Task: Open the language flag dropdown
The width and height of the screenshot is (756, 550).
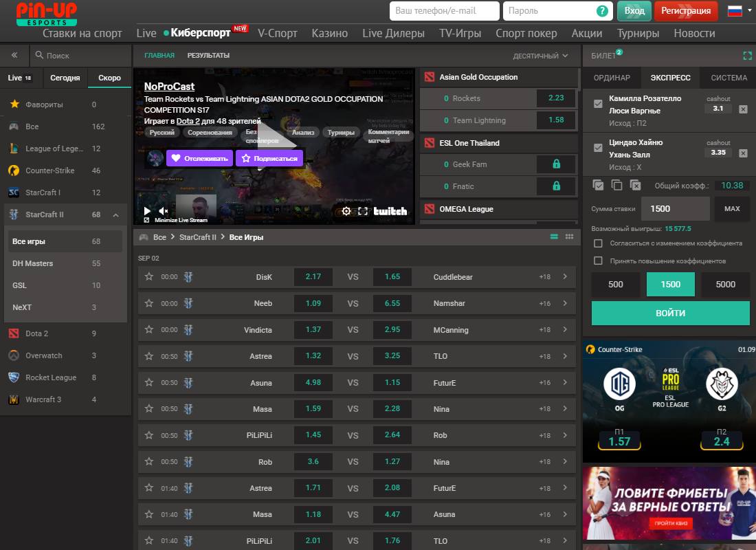Action: click(739, 11)
